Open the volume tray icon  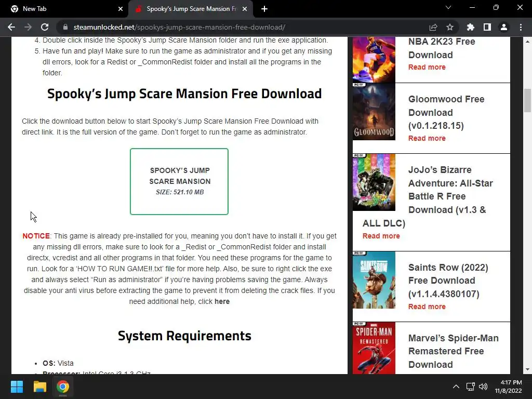(x=483, y=387)
